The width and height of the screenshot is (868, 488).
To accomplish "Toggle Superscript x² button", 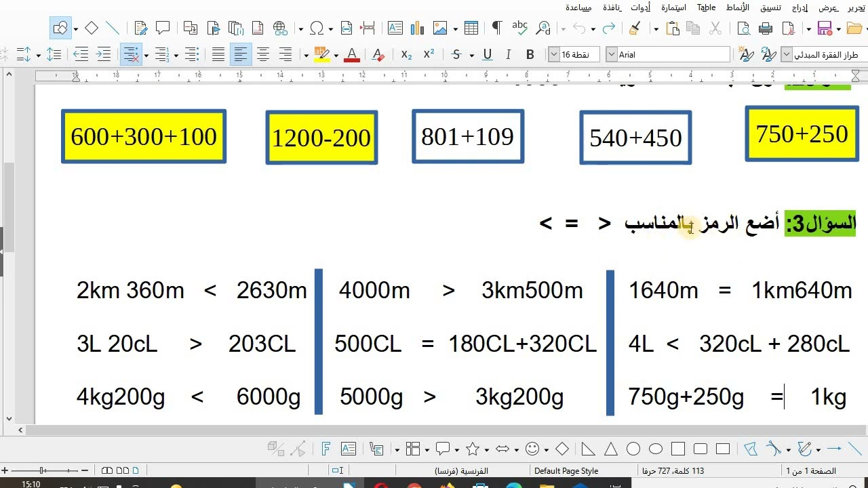I will tap(429, 55).
